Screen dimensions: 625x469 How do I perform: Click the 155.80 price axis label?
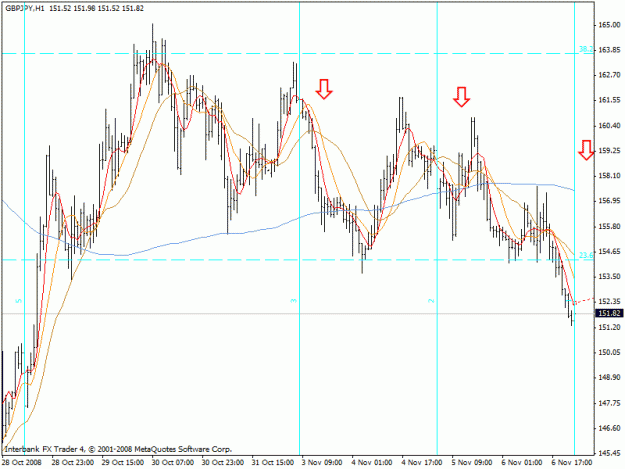click(609, 226)
